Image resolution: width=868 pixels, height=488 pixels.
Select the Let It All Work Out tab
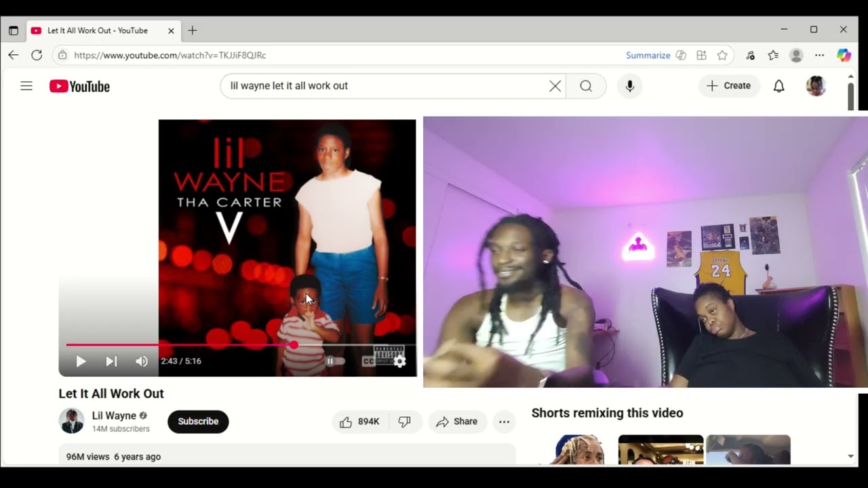tap(97, 30)
